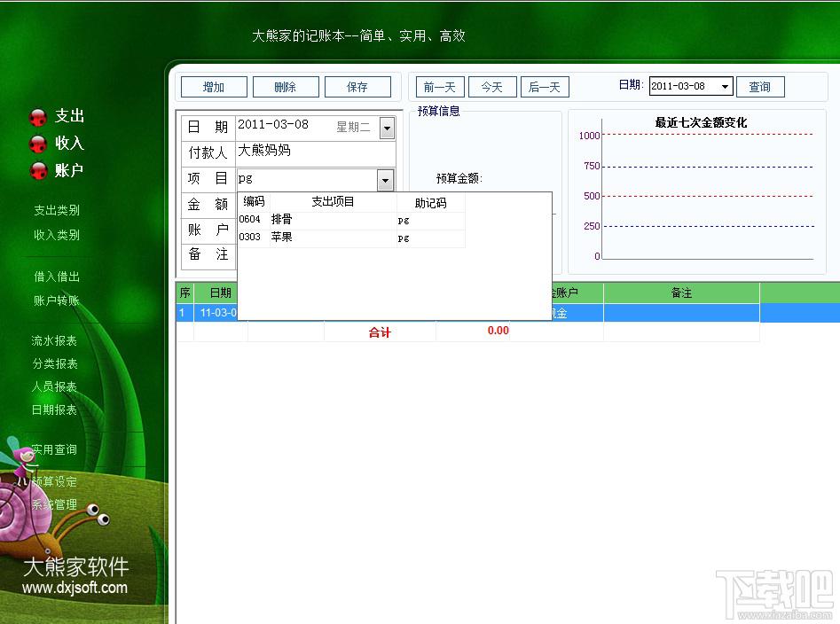Open 借入借出 page
The height and width of the screenshot is (624, 840).
coord(57,277)
